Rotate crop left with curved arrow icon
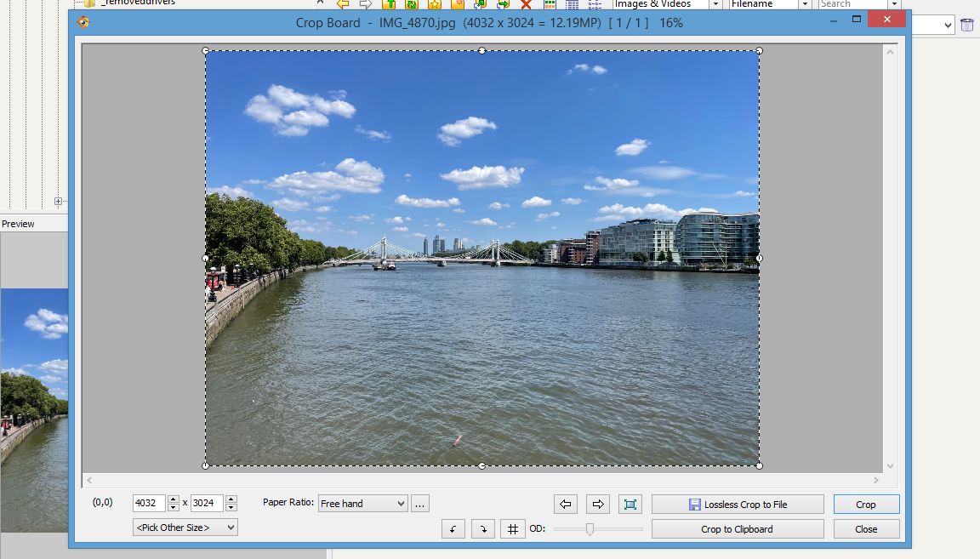The width and height of the screenshot is (980, 559). coord(453,529)
